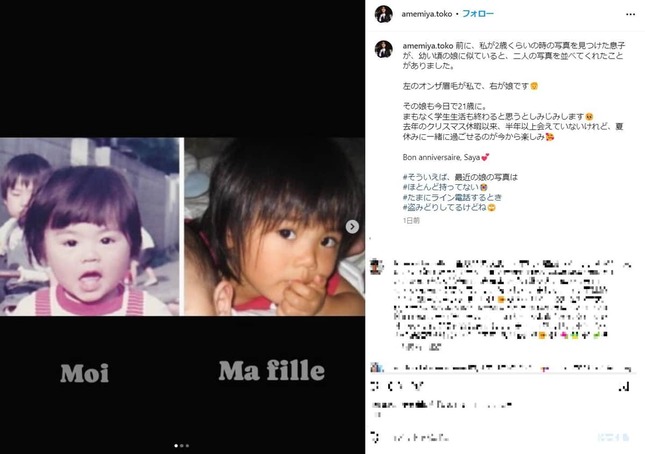Open the emoji picker beside comment field
This screenshot has width=645, height=454.
376,437
